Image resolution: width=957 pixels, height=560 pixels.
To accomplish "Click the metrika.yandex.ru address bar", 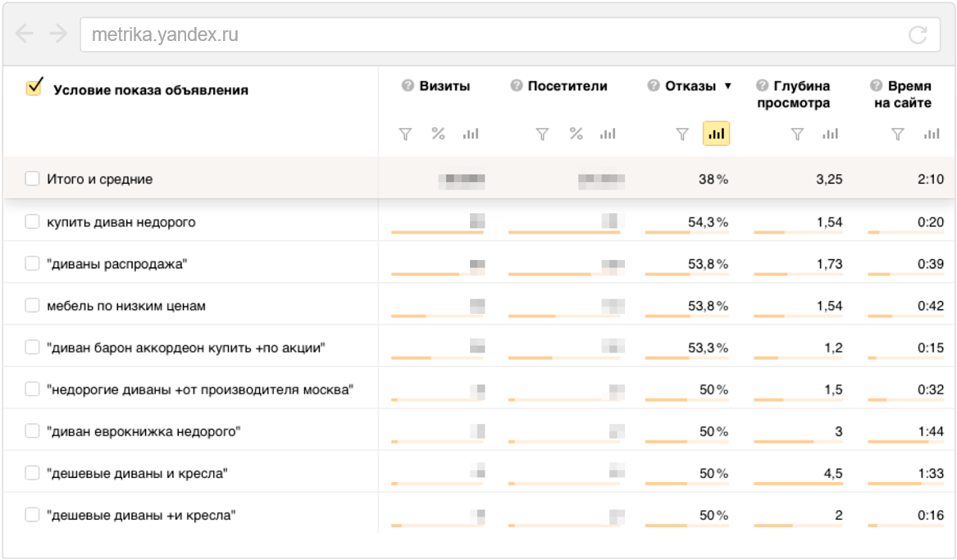I will pyautogui.click(x=492, y=35).
